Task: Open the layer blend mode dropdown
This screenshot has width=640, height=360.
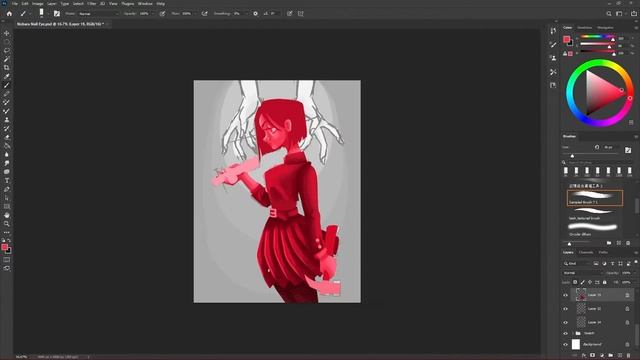Action: click(583, 273)
